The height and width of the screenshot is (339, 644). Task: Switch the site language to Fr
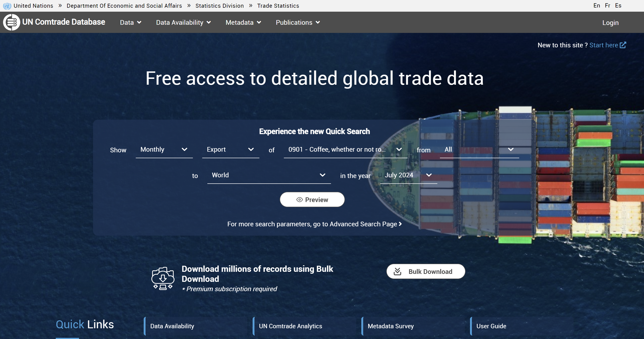tap(608, 6)
